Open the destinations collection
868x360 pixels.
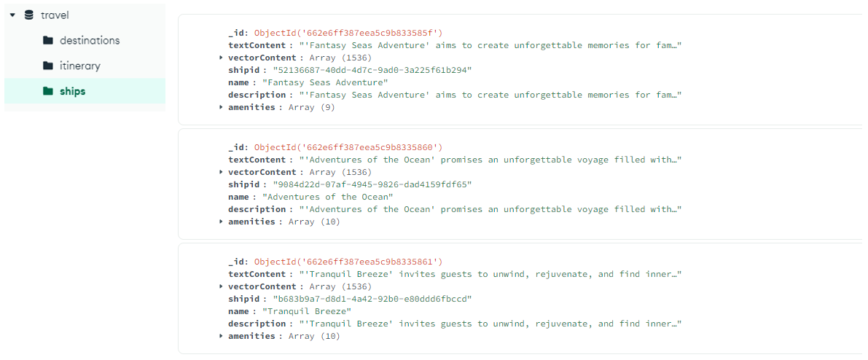pos(90,40)
